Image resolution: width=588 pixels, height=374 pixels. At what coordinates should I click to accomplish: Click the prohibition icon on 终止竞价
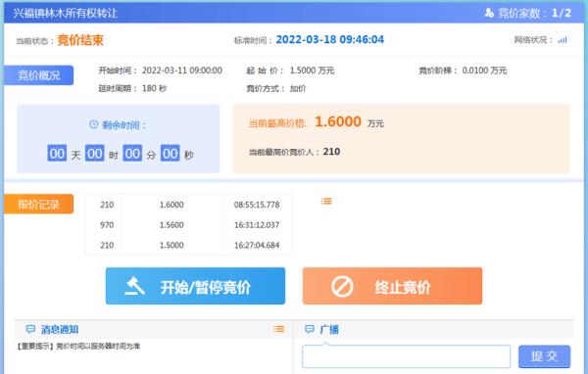pyautogui.click(x=342, y=286)
